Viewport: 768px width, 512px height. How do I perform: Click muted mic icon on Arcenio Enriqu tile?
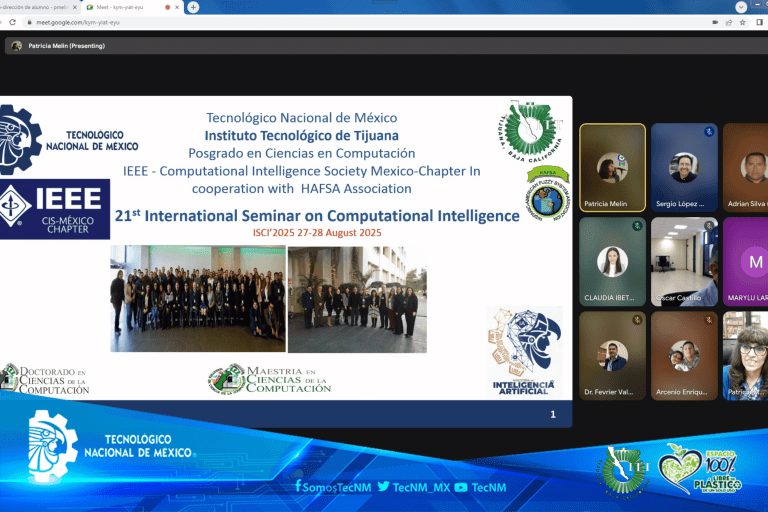709,320
